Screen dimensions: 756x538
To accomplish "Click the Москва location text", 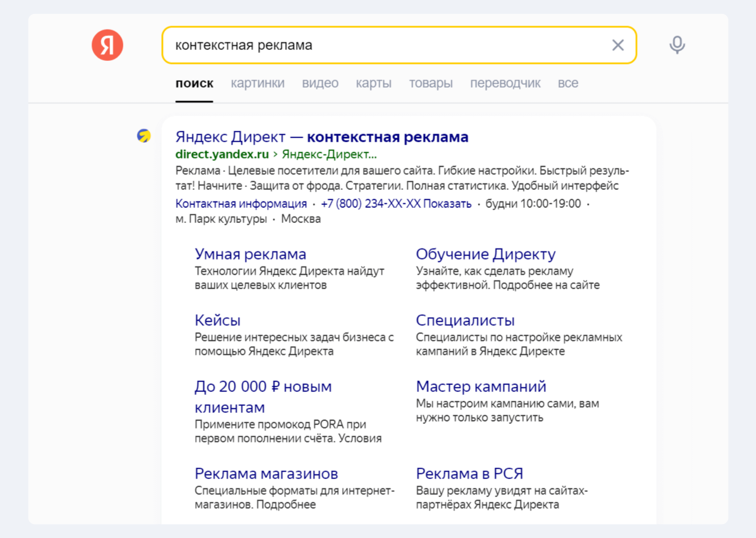I will tap(301, 219).
